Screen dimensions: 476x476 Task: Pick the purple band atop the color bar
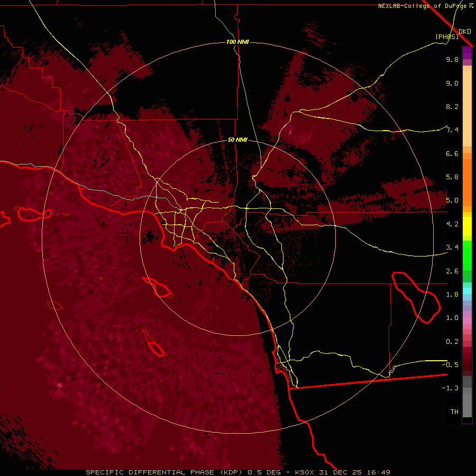[x=467, y=53]
